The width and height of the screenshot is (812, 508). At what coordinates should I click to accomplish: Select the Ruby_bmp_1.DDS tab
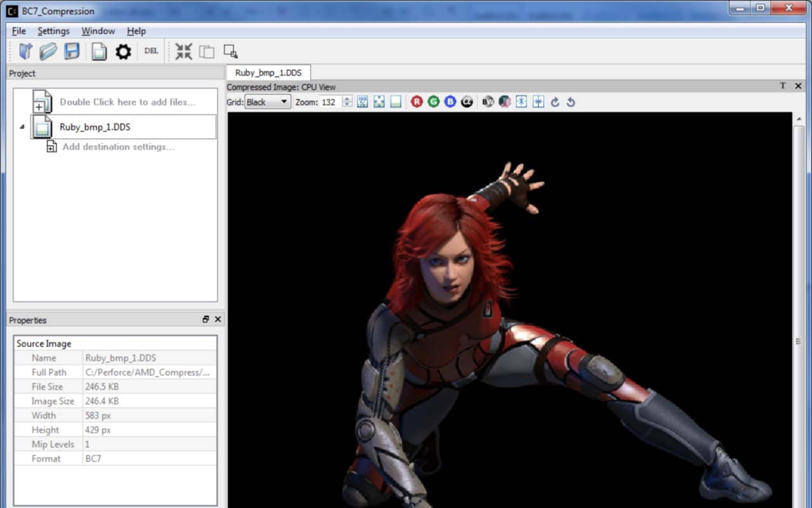coord(268,73)
